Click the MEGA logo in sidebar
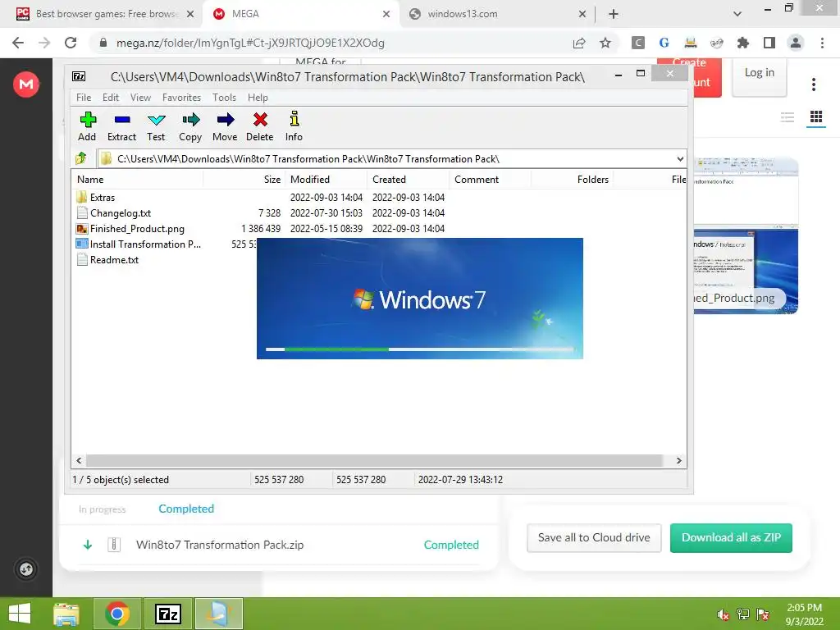The height and width of the screenshot is (630, 840). [26, 84]
